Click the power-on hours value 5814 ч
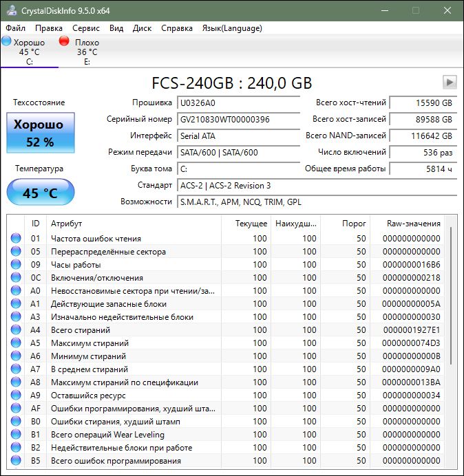The height and width of the screenshot is (476, 464). [x=423, y=169]
